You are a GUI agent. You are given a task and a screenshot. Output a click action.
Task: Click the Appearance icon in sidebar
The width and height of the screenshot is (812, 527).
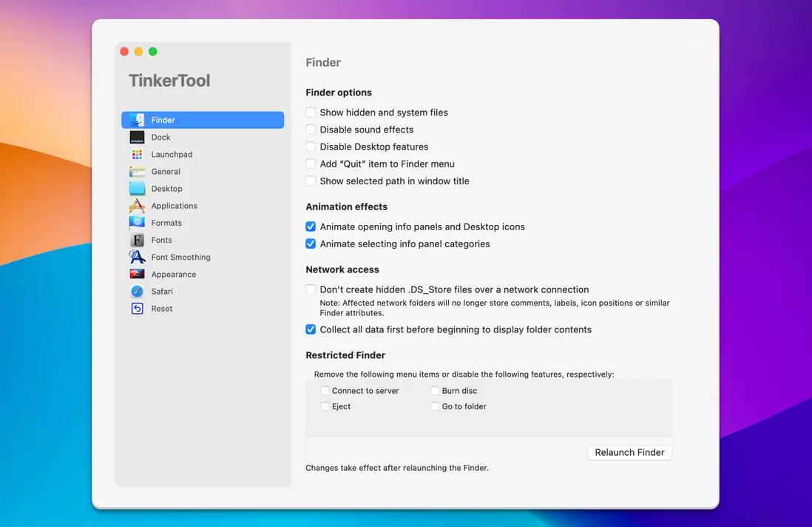click(x=138, y=274)
